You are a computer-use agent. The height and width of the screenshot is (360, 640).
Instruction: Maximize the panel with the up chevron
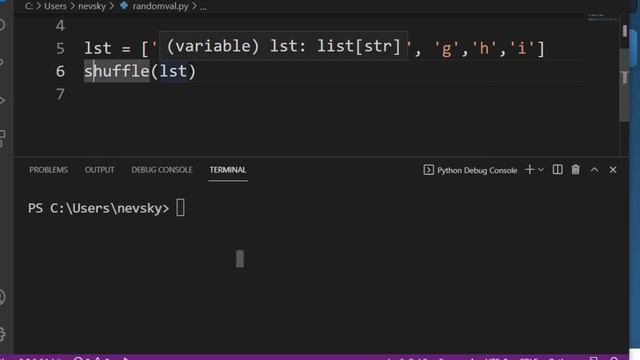coord(594,170)
